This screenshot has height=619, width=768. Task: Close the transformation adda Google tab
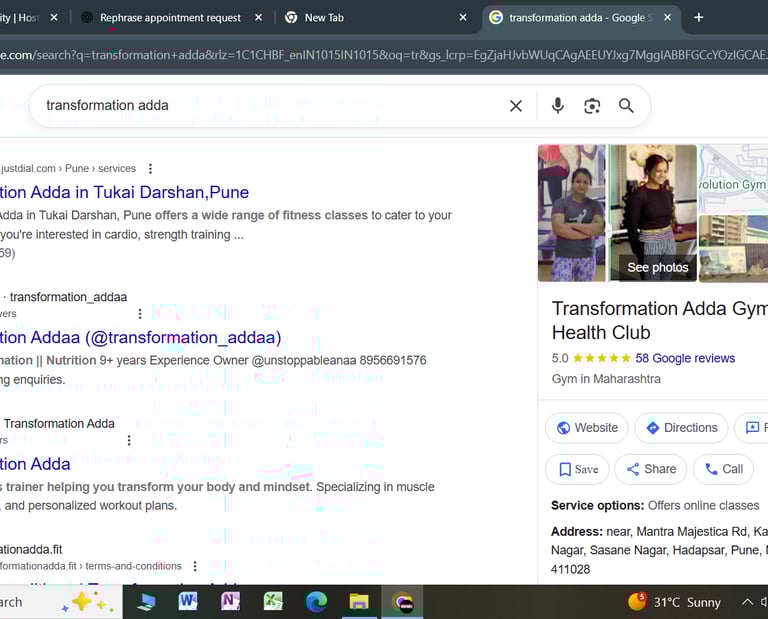coord(667,18)
